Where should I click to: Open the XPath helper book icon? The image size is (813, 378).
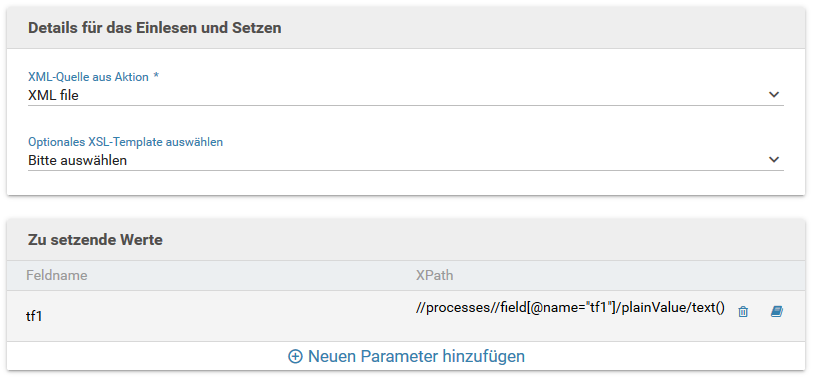[x=776, y=312]
